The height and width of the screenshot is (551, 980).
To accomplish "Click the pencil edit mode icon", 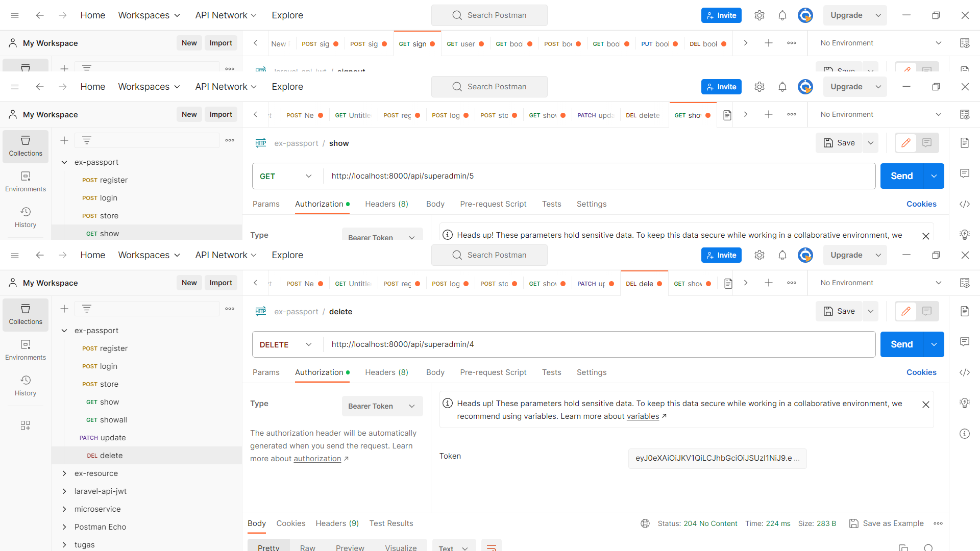I will (906, 311).
